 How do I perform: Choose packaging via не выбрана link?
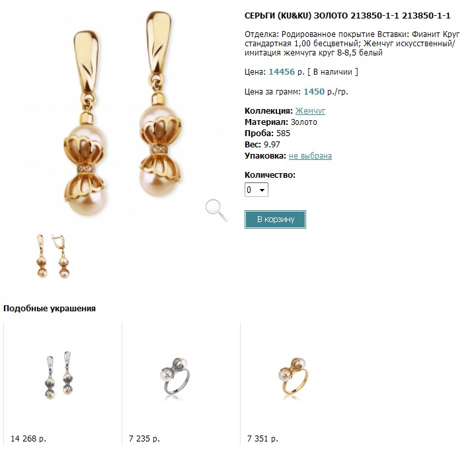310,156
